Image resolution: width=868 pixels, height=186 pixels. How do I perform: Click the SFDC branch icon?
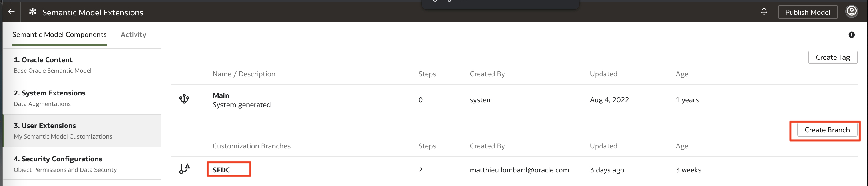184,168
